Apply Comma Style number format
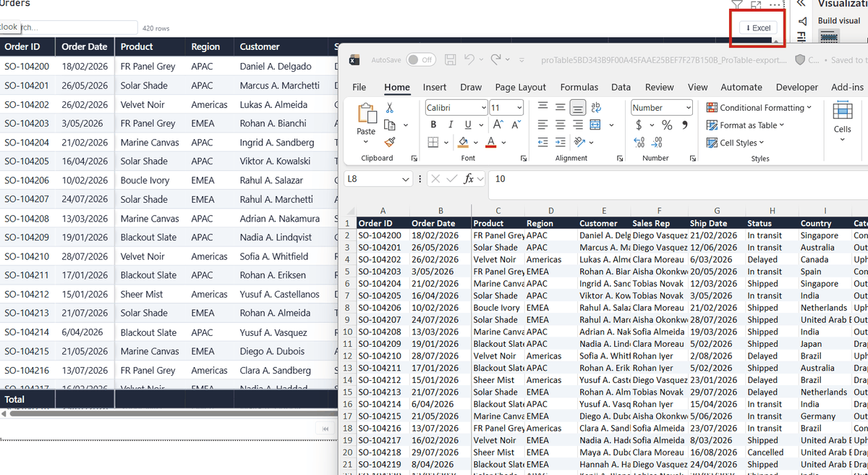This screenshot has height=475, width=868. pos(684,125)
